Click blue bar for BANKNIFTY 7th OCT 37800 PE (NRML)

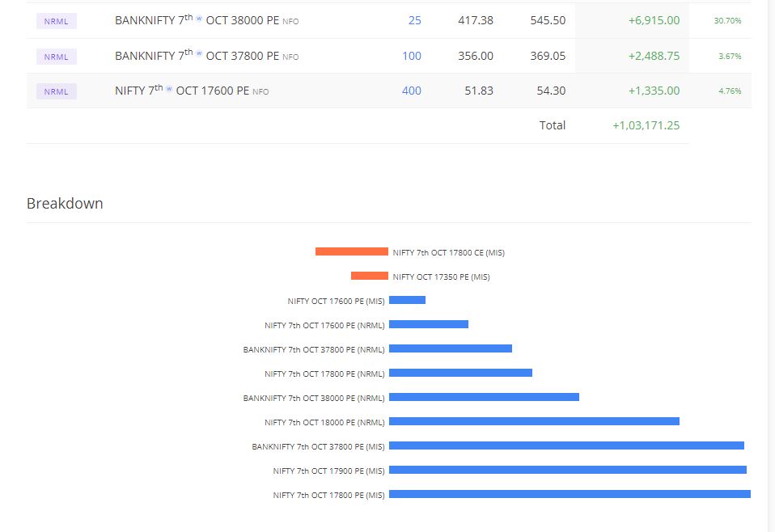pos(451,348)
